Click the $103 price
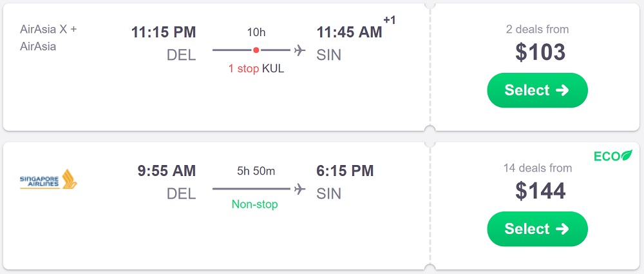The height and width of the screenshot is (274, 644). click(x=540, y=53)
